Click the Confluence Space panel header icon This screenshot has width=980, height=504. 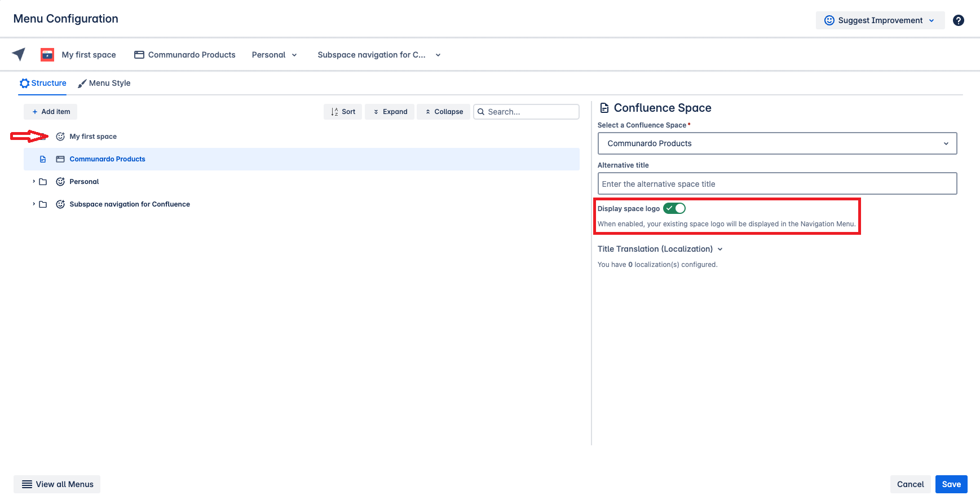tap(604, 108)
